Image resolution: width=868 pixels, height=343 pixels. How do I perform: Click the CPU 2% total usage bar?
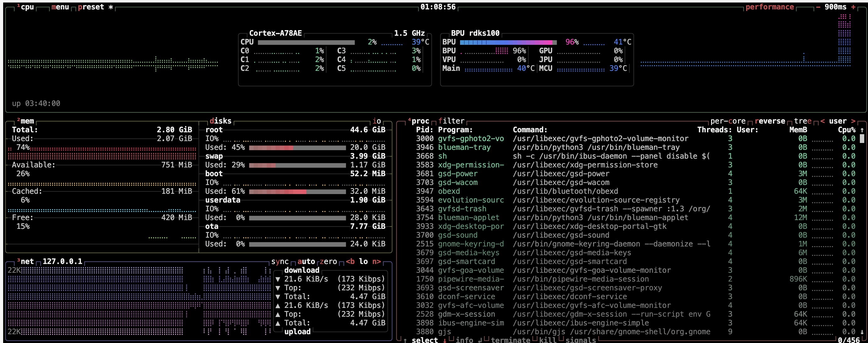coord(306,42)
